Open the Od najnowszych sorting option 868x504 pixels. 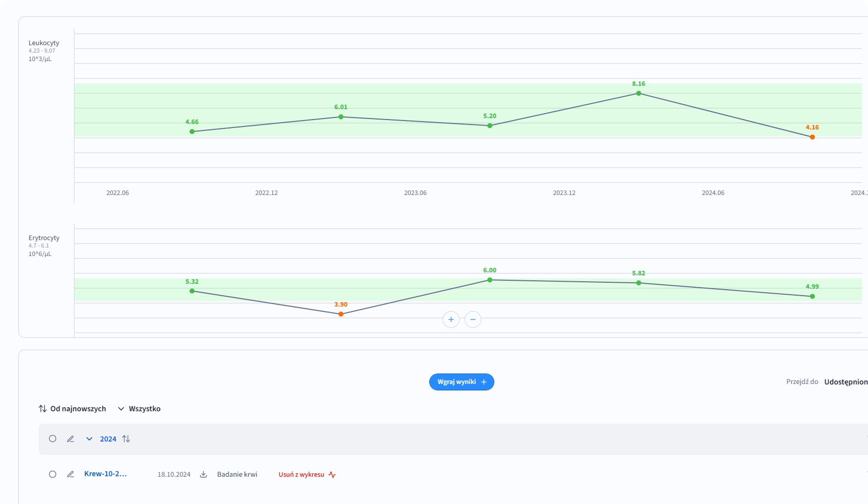pyautogui.click(x=72, y=409)
